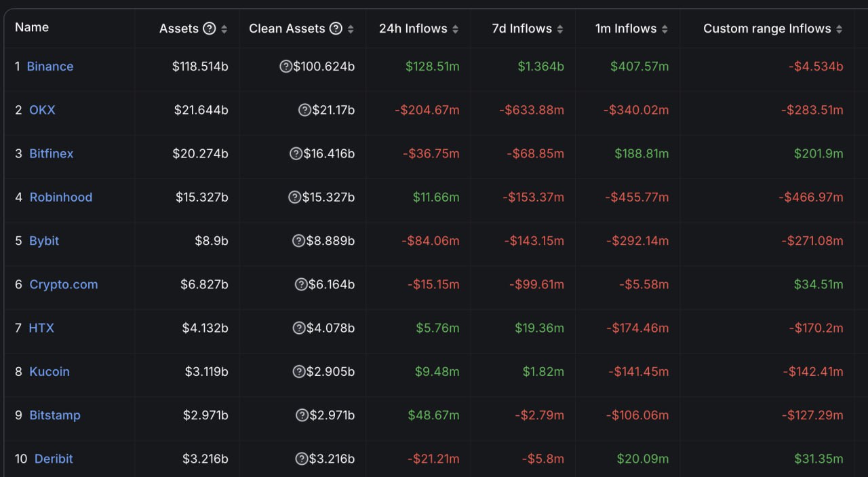Open the Deribit exchange link
Screen dimensions: 868x477
tap(54, 459)
